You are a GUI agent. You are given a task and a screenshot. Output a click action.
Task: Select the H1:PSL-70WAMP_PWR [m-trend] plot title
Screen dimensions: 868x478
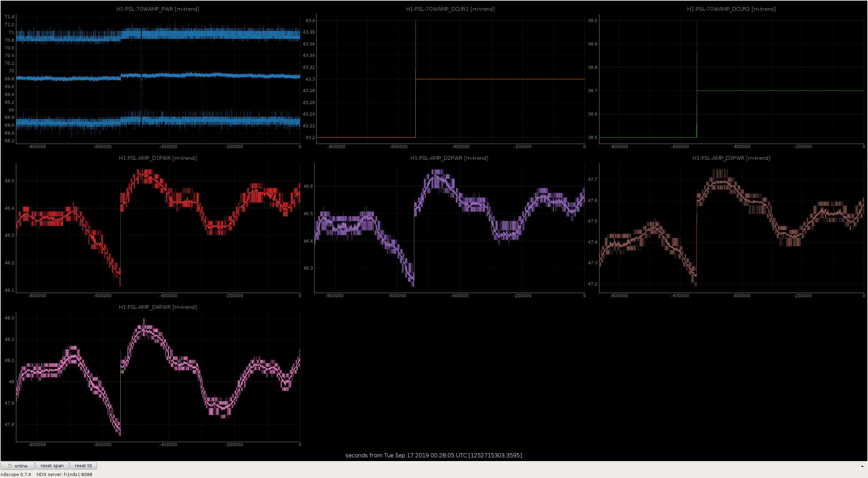(158, 9)
